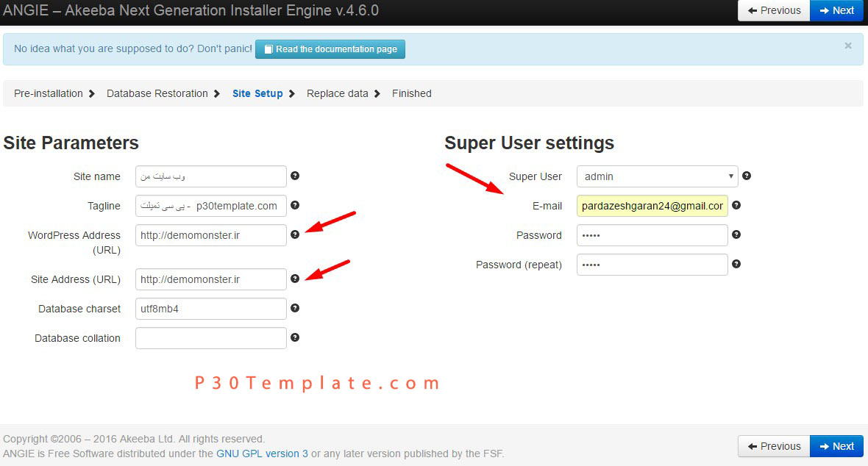Screen dimensions: 868x466
Task: Click help icon beside E-mail field
Action: [736, 205]
